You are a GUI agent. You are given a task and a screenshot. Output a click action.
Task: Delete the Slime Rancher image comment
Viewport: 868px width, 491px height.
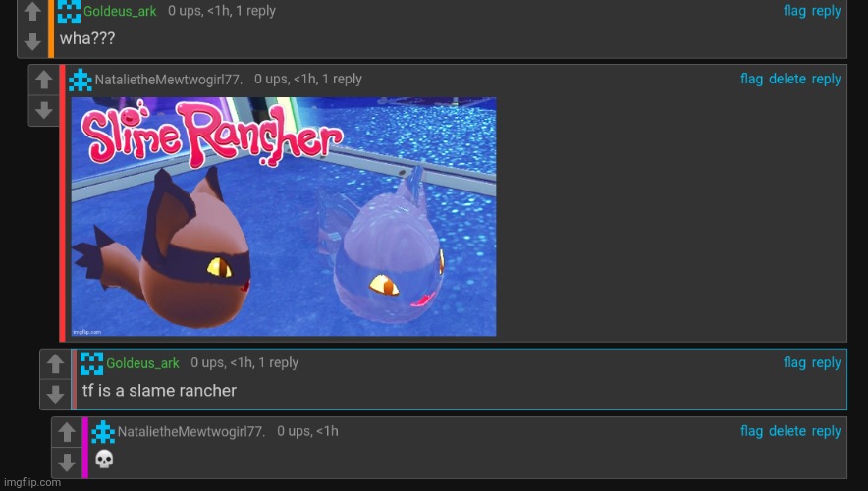(x=787, y=79)
